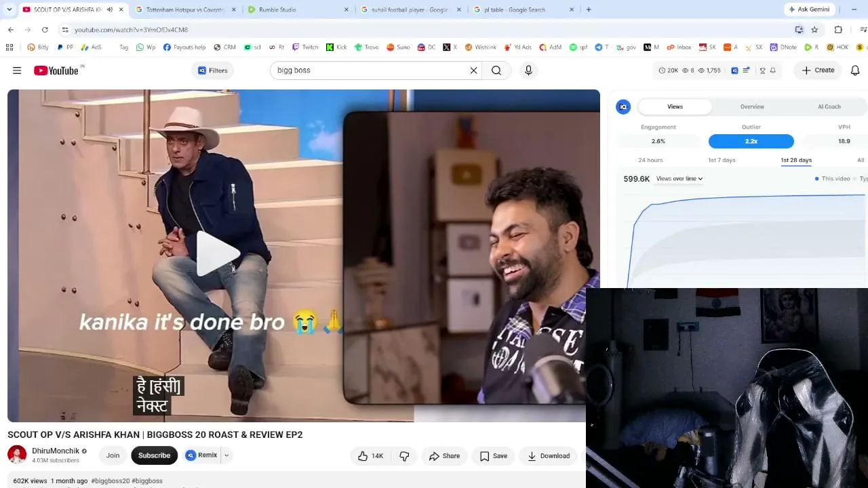868x488 pixels.
Task: Dislike the video thumbs down
Action: (x=404, y=456)
